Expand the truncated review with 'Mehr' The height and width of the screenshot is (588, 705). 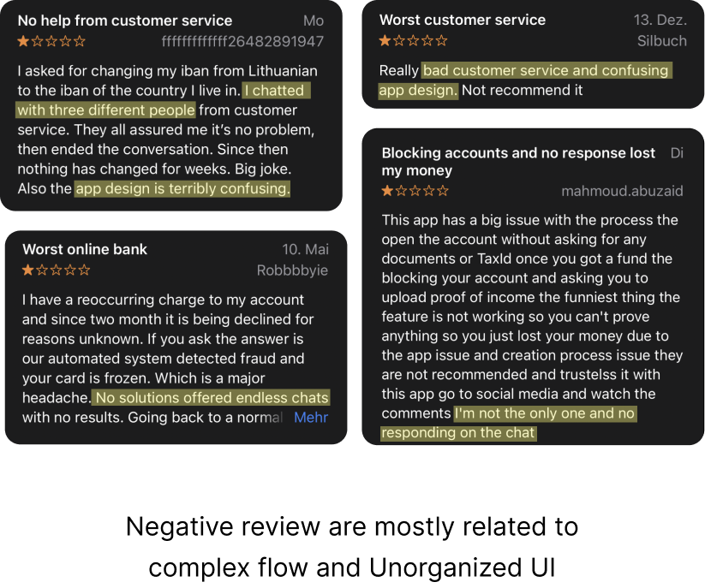pos(311,418)
